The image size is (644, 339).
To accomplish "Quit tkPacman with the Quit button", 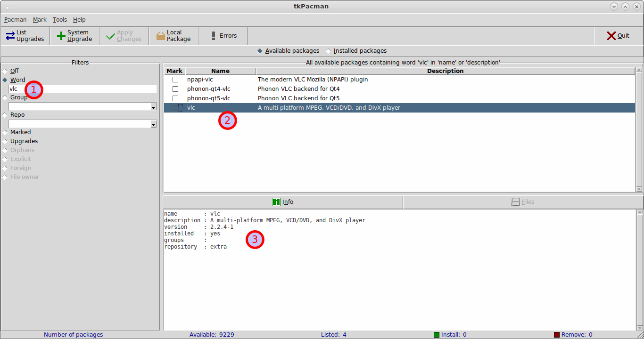I will pos(618,36).
